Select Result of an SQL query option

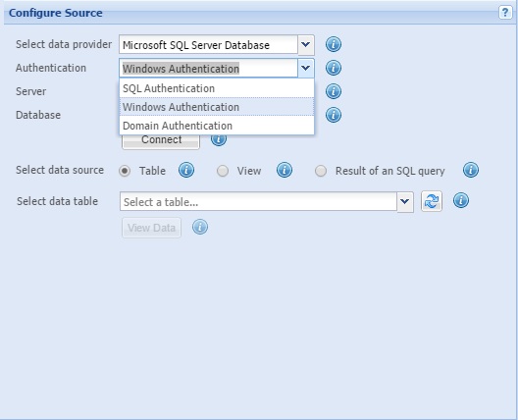click(321, 171)
